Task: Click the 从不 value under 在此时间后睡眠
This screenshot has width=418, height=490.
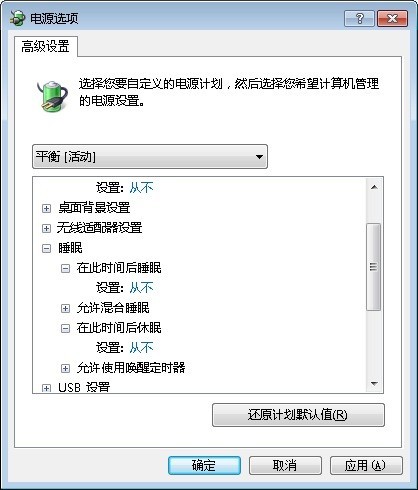Action: [x=141, y=288]
